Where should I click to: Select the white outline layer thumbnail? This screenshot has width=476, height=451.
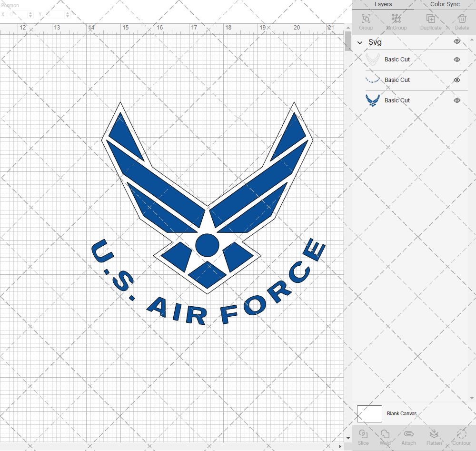[373, 60]
